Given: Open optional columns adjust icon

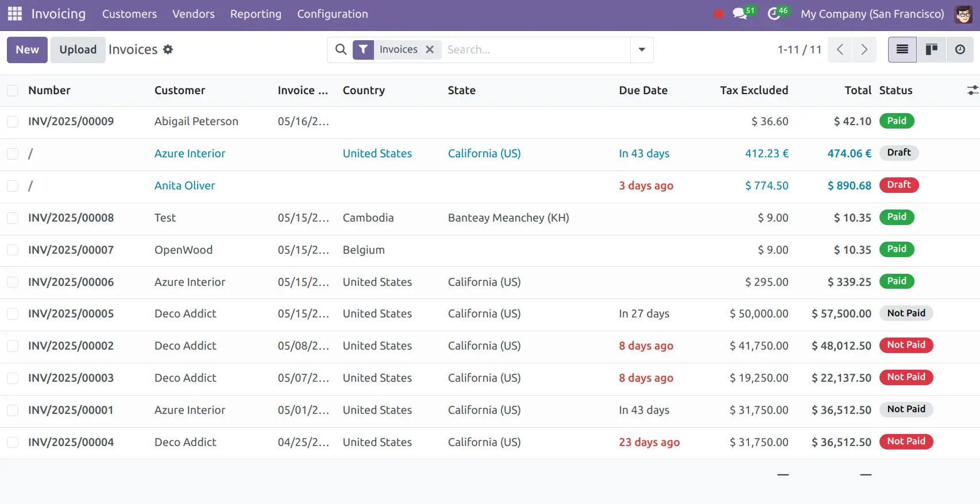Looking at the screenshot, I should pos(972,90).
